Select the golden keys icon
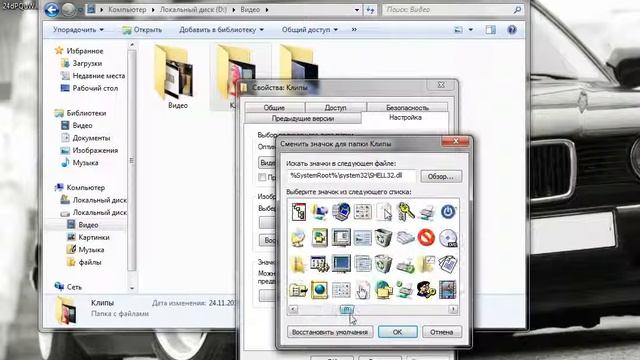 tap(405, 212)
